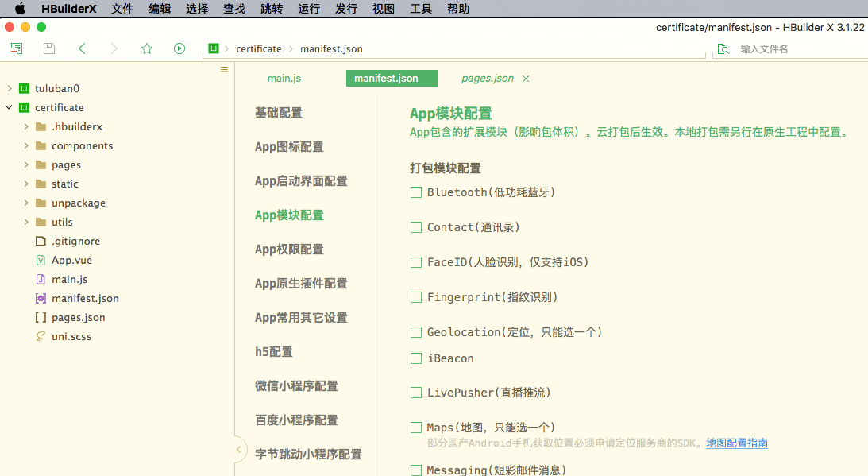Click the run play icon in toolbar

179,48
